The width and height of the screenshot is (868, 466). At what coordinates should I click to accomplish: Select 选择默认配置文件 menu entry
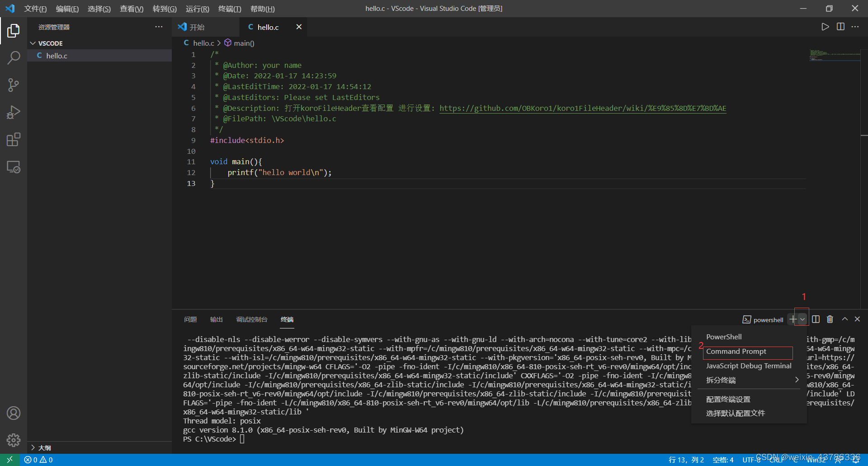click(749, 413)
